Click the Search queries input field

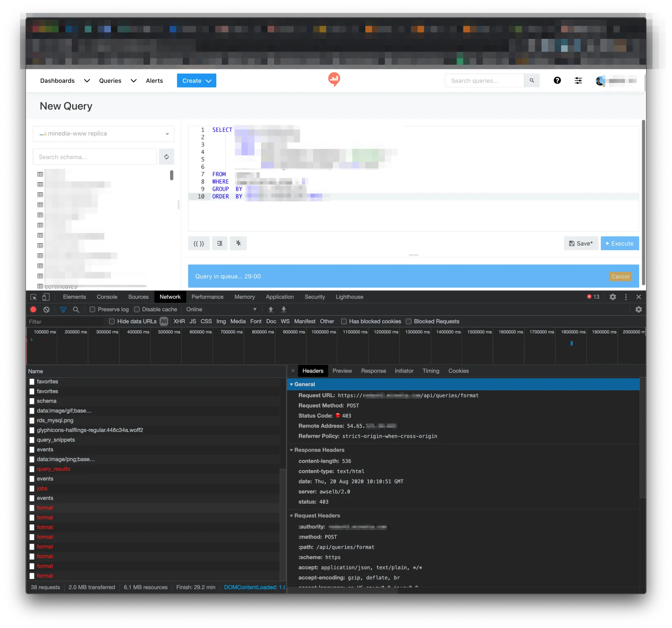tap(484, 81)
